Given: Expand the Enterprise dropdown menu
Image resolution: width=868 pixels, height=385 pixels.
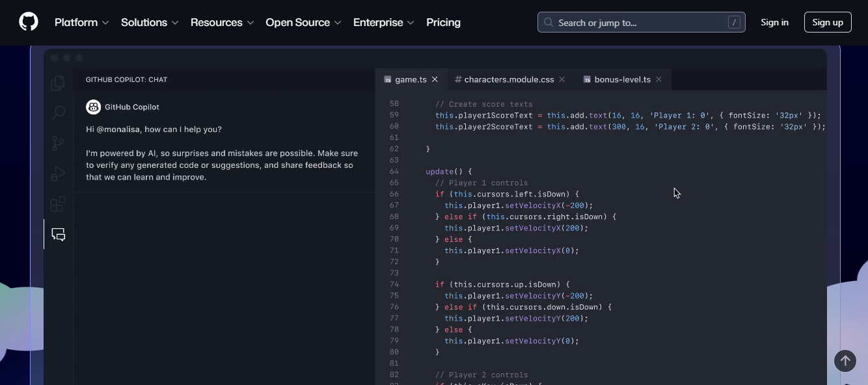Looking at the screenshot, I should tap(383, 22).
